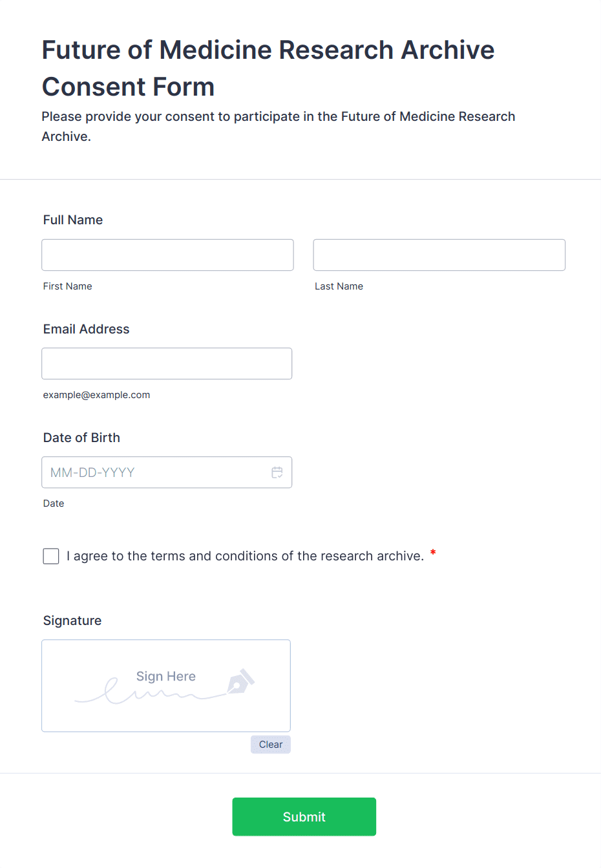Click the Consent Form title heading
The width and height of the screenshot is (601, 868).
tap(268, 68)
